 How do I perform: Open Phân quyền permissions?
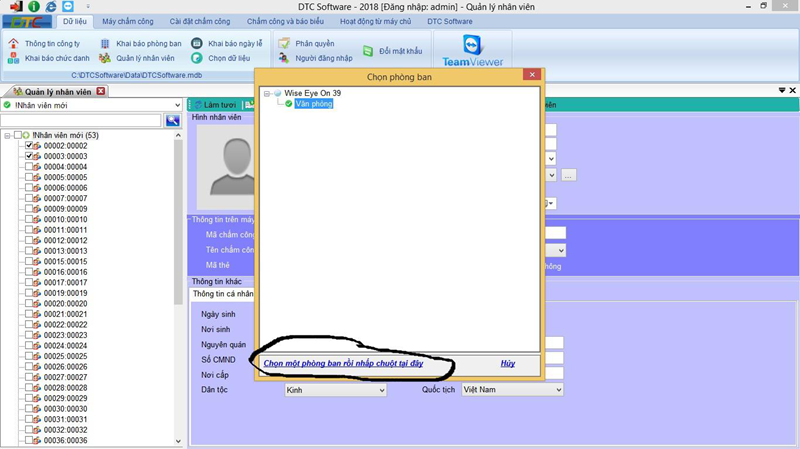coord(314,44)
